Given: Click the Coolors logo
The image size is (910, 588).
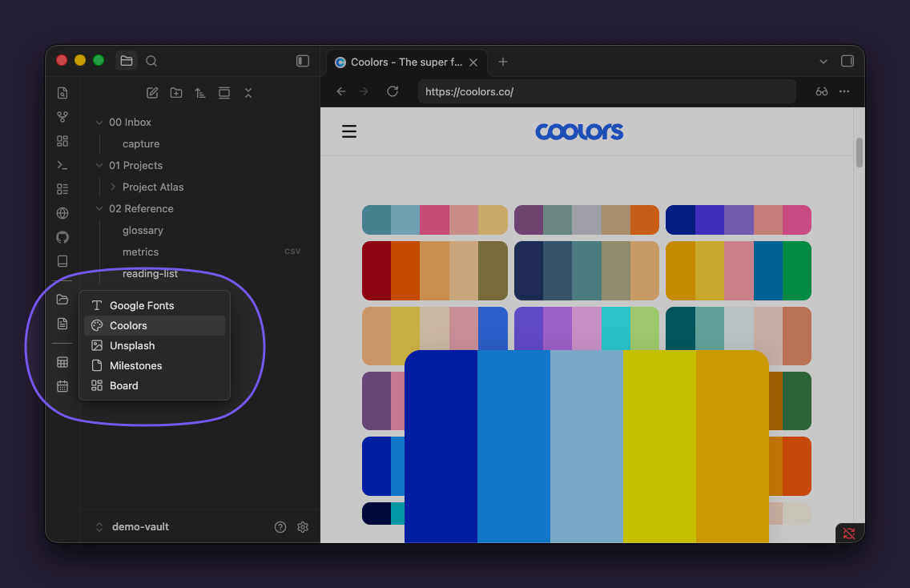Looking at the screenshot, I should (579, 131).
